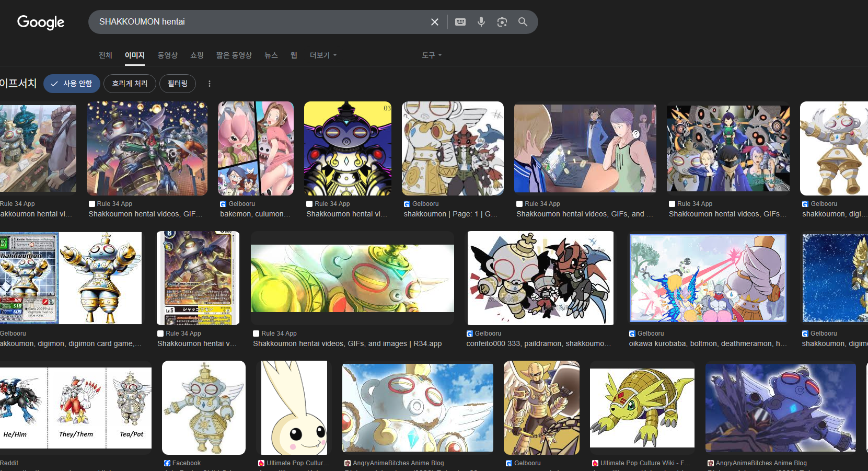
Task: Open the sketch-style white robot thumbnail
Action: [453, 148]
